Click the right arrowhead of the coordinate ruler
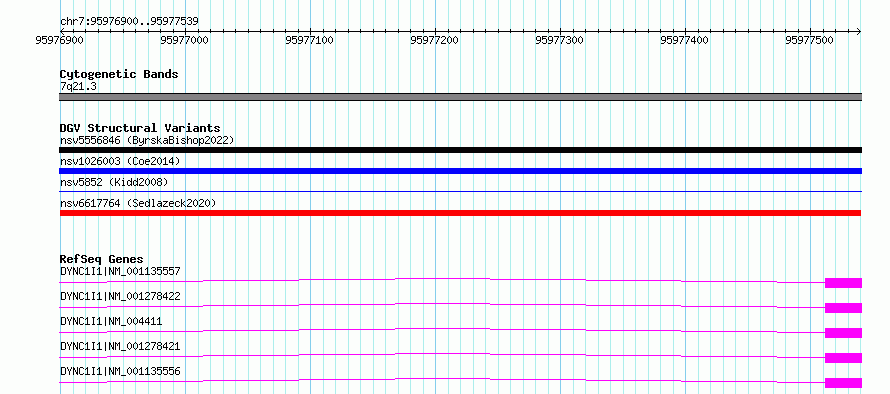The width and height of the screenshot is (890, 394). [859, 31]
